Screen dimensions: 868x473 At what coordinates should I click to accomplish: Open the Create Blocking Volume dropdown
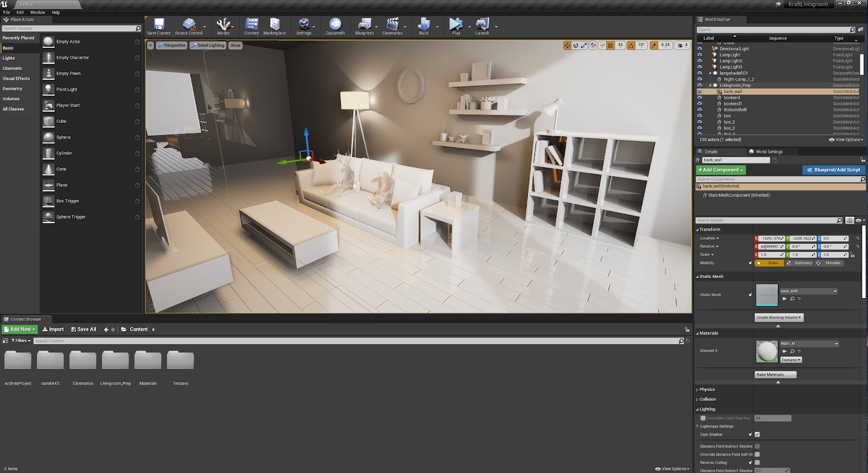pos(779,318)
